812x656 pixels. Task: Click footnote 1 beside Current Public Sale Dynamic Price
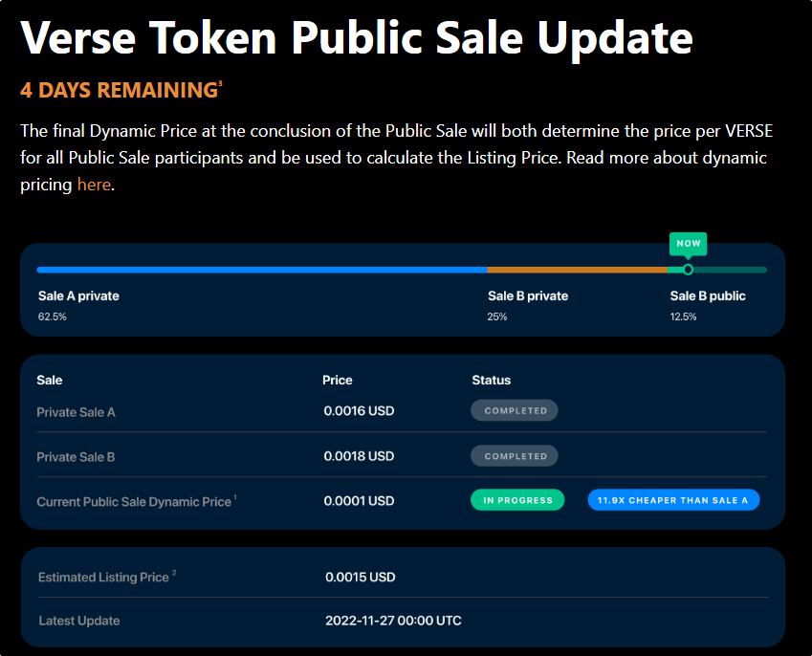(235, 497)
